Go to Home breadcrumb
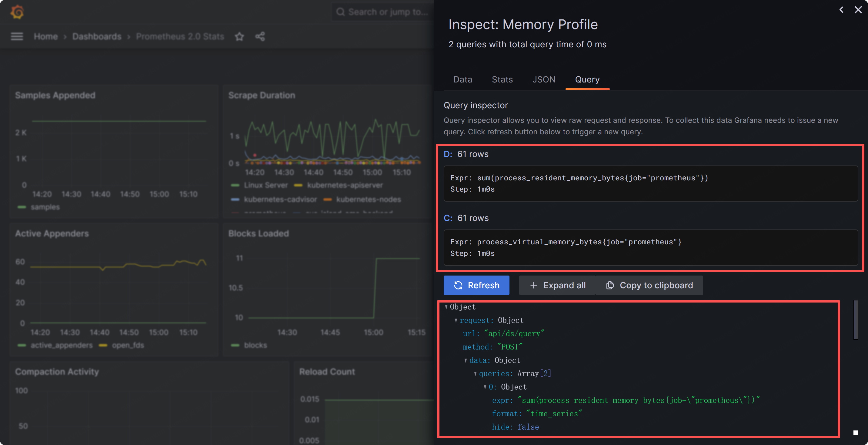The image size is (868, 445). pos(46,36)
